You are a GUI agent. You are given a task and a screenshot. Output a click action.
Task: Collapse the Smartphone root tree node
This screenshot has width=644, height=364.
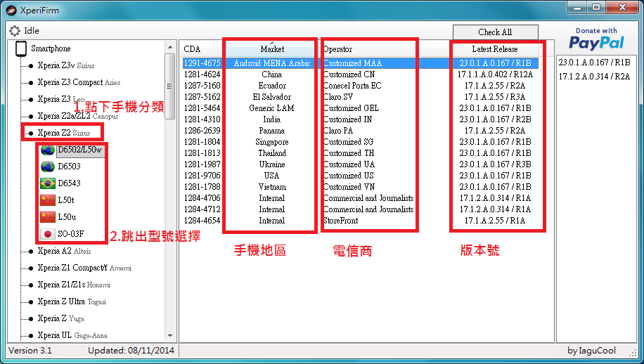pyautogui.click(x=51, y=48)
